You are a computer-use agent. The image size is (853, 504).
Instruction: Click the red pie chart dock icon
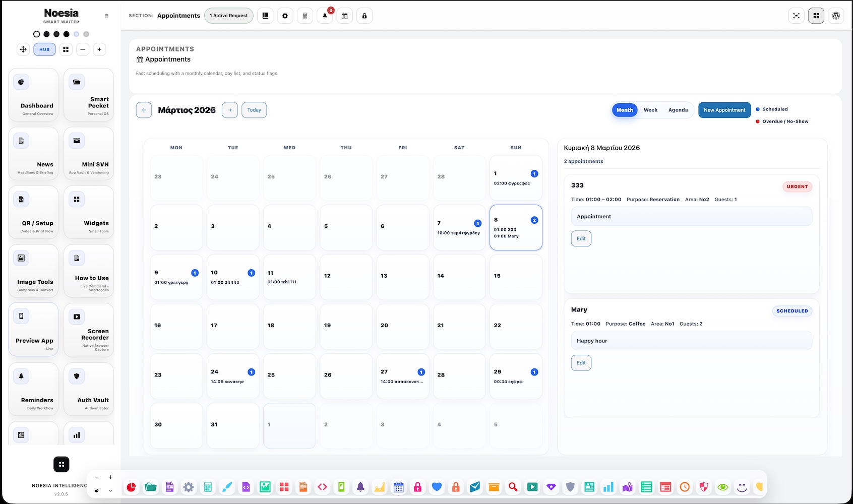pyautogui.click(x=131, y=487)
